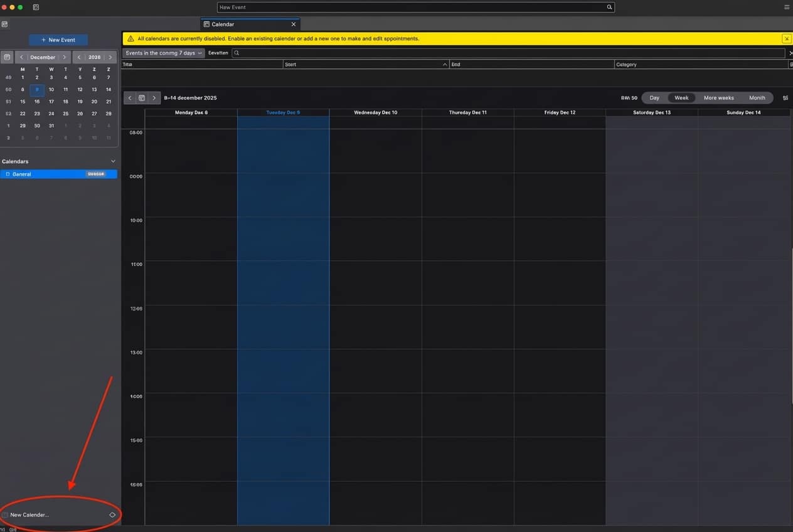Screen dimensions: 793x532
Task: Open the hamburger application menu
Action: tap(787, 7)
